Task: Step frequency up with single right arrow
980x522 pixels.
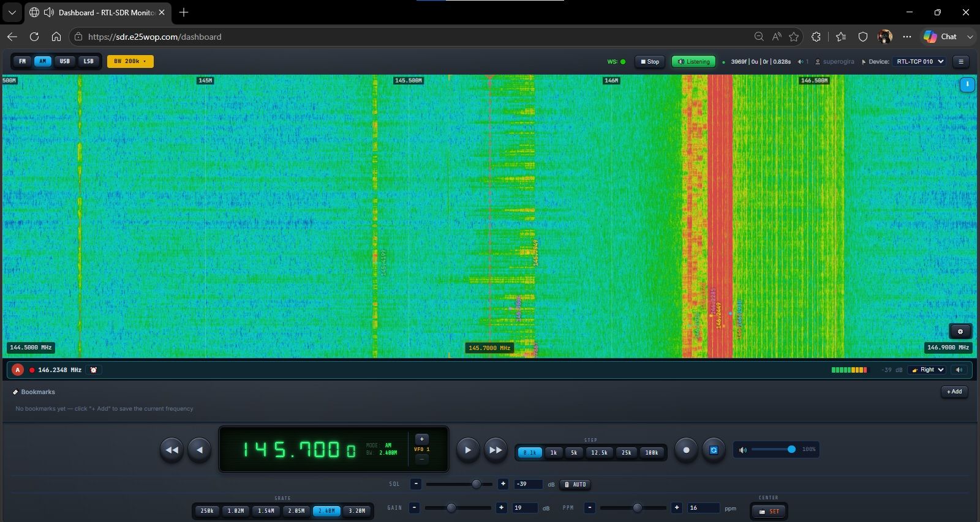Action: 468,450
